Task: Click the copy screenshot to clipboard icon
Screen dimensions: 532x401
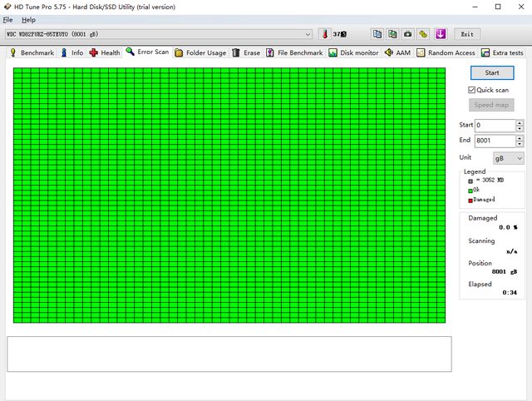Action: click(x=393, y=34)
